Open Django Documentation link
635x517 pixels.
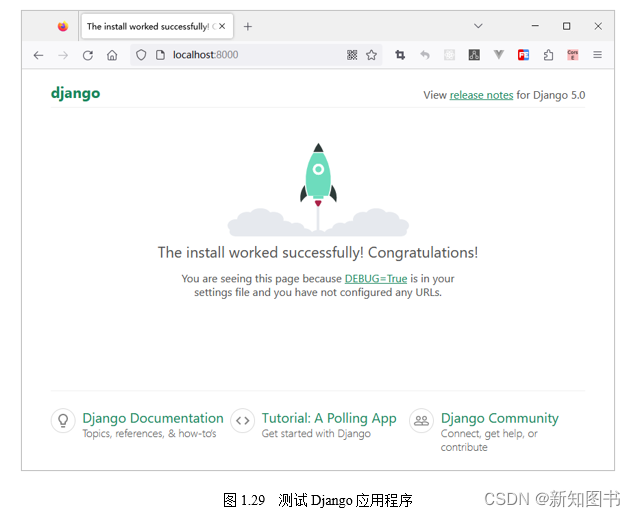[x=153, y=418]
